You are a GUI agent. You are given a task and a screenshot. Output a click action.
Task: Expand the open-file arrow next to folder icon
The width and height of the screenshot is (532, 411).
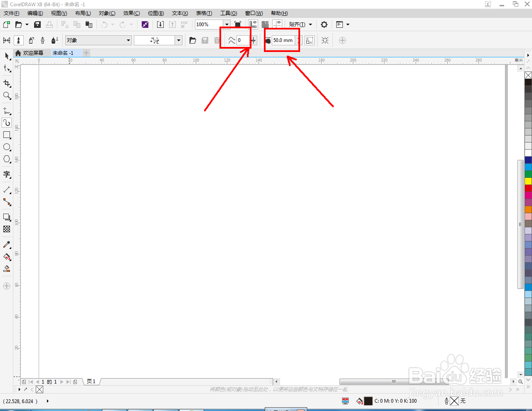point(27,25)
